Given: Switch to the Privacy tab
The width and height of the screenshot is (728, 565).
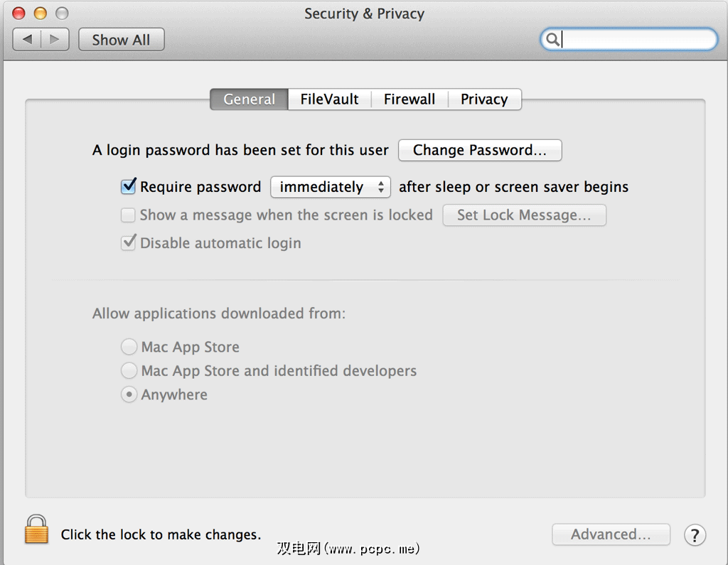Looking at the screenshot, I should pyautogui.click(x=484, y=99).
